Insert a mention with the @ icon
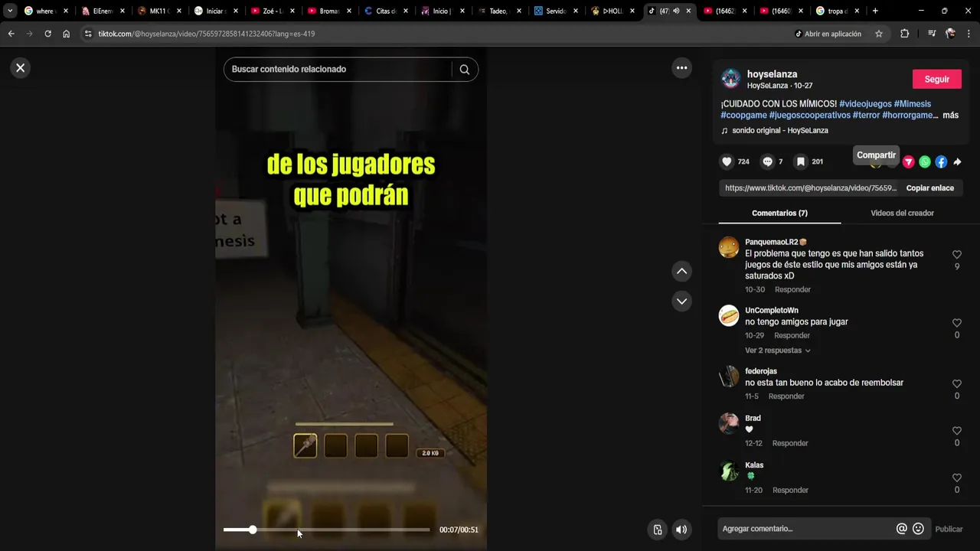The image size is (980, 551). click(x=902, y=529)
